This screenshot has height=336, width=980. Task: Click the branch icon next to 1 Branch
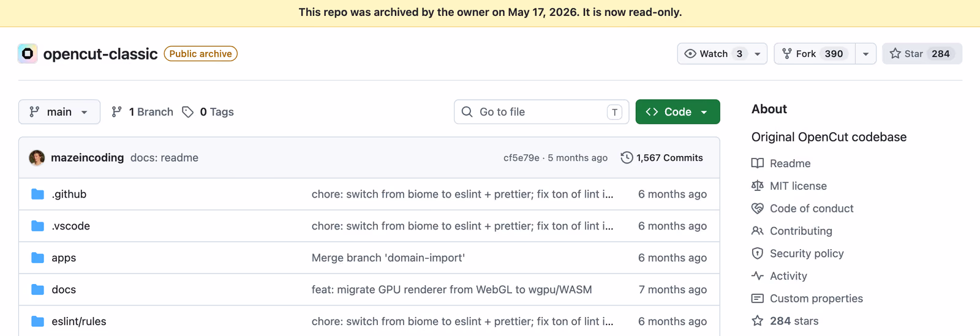pos(116,112)
